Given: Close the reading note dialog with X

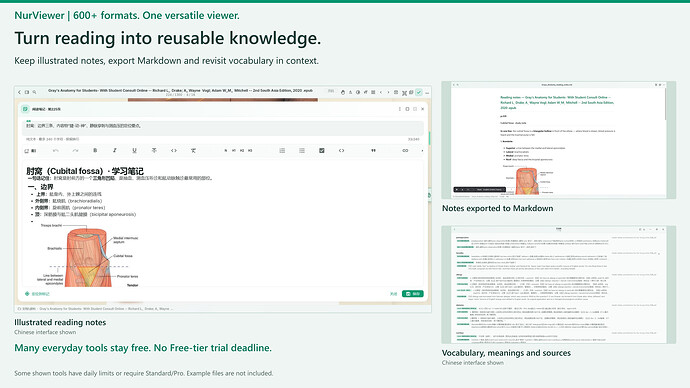Looking at the screenshot, I should (422, 109).
